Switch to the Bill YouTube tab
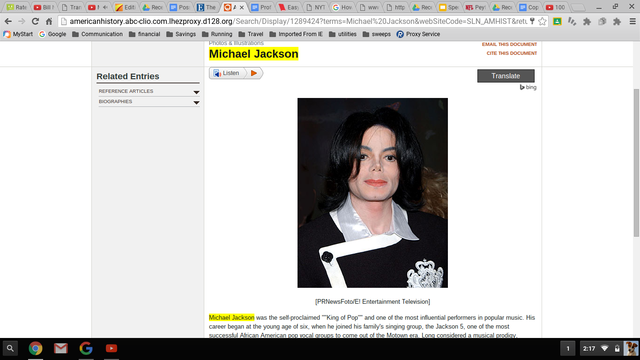Image resolution: width=640 pixels, height=360 pixels. (x=43, y=7)
